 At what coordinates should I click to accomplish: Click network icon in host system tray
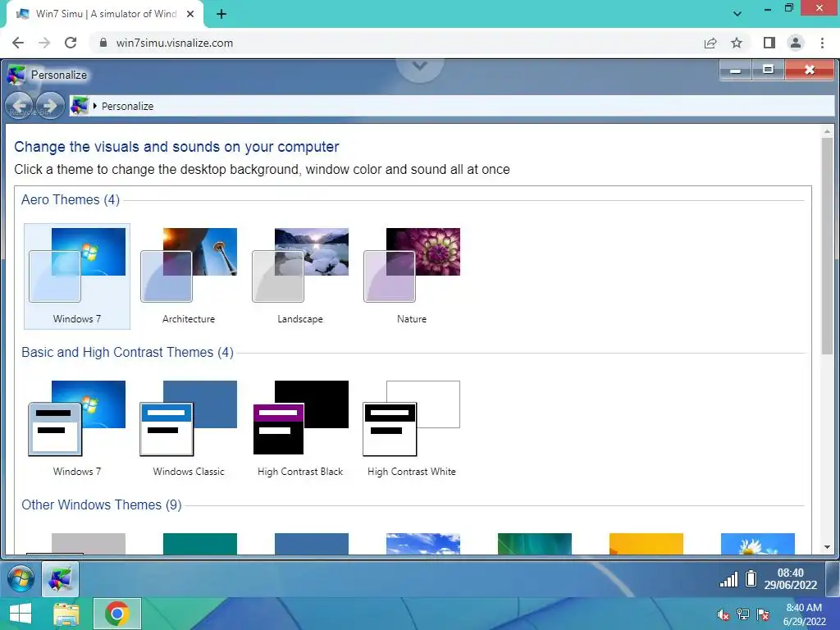click(x=743, y=614)
